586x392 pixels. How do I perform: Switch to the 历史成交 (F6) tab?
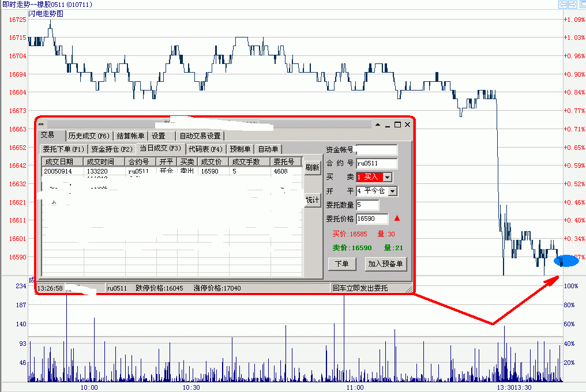pos(89,136)
